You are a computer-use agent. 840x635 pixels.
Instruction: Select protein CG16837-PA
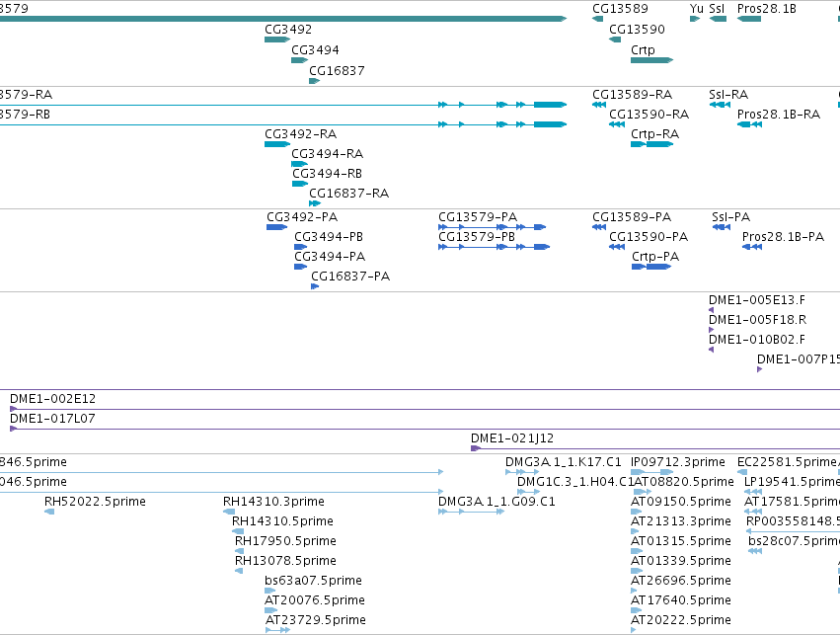[x=315, y=286]
